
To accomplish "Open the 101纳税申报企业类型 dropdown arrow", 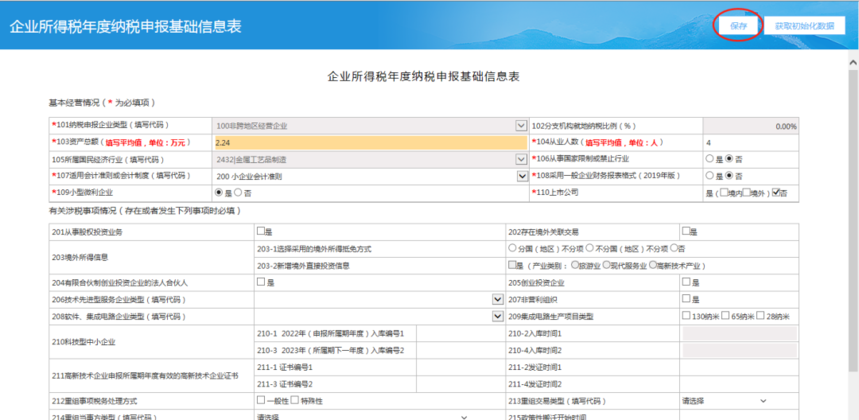I will point(521,126).
